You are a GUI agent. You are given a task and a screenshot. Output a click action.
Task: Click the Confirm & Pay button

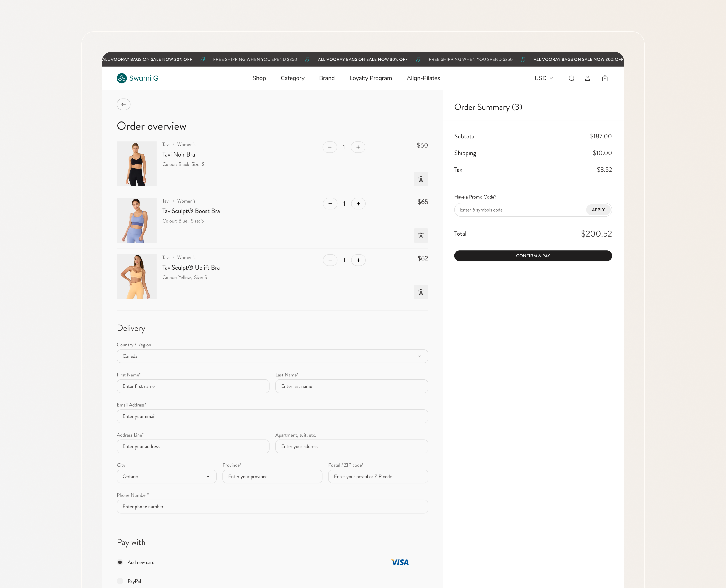coord(533,256)
